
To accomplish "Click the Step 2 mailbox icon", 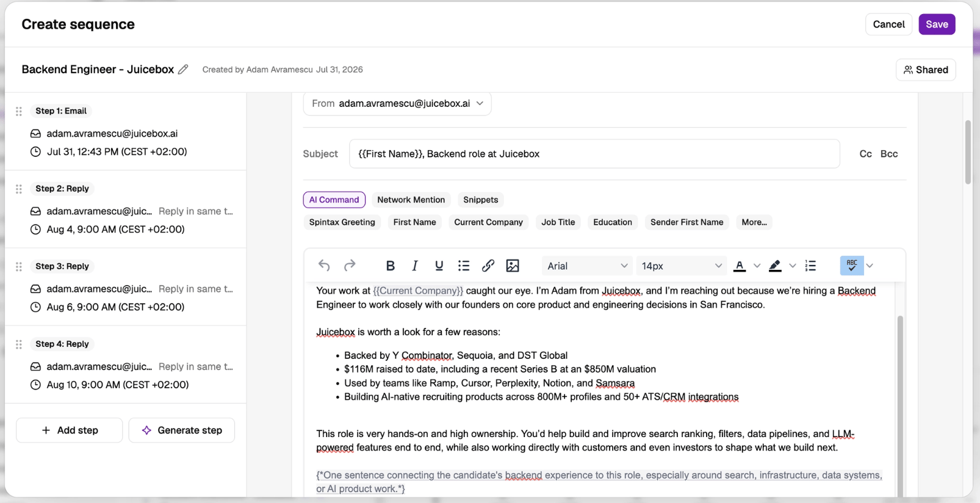I will tap(35, 211).
